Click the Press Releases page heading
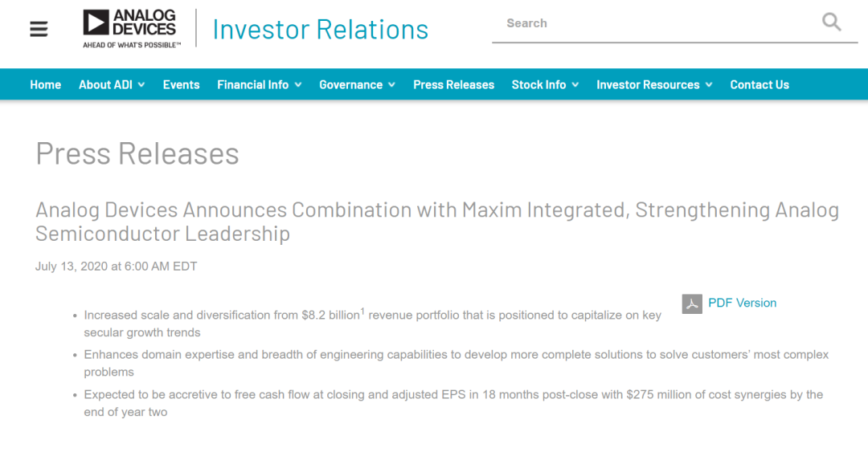The width and height of the screenshot is (868, 452). coord(137,154)
